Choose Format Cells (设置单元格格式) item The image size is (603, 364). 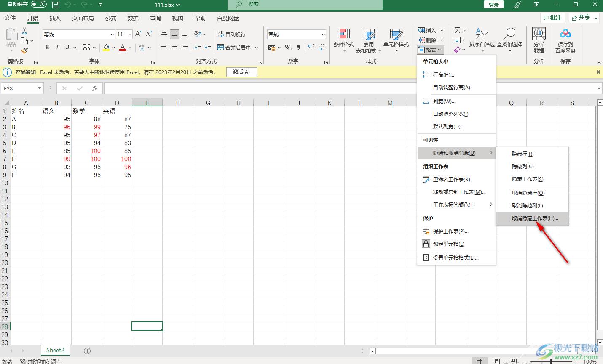[x=456, y=258]
